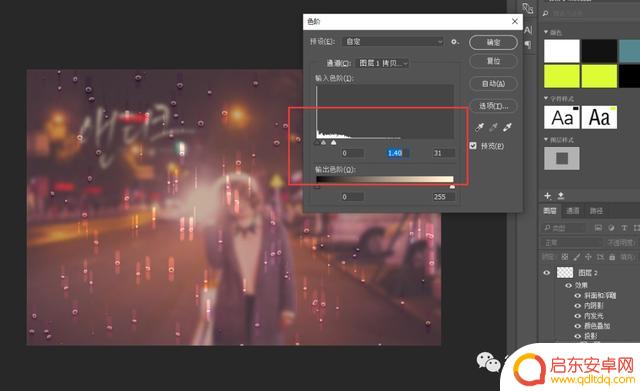Select first Aa character style thumbnail
The height and width of the screenshot is (391, 640).
(x=562, y=117)
